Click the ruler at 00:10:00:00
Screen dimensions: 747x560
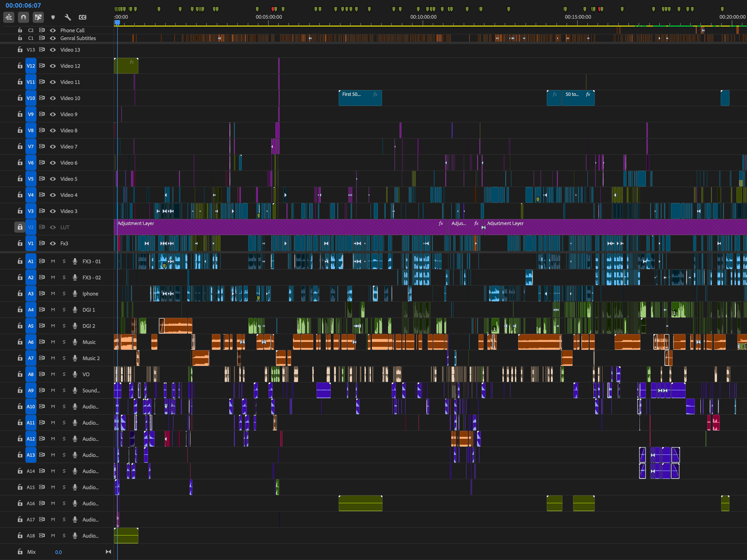(423, 21)
